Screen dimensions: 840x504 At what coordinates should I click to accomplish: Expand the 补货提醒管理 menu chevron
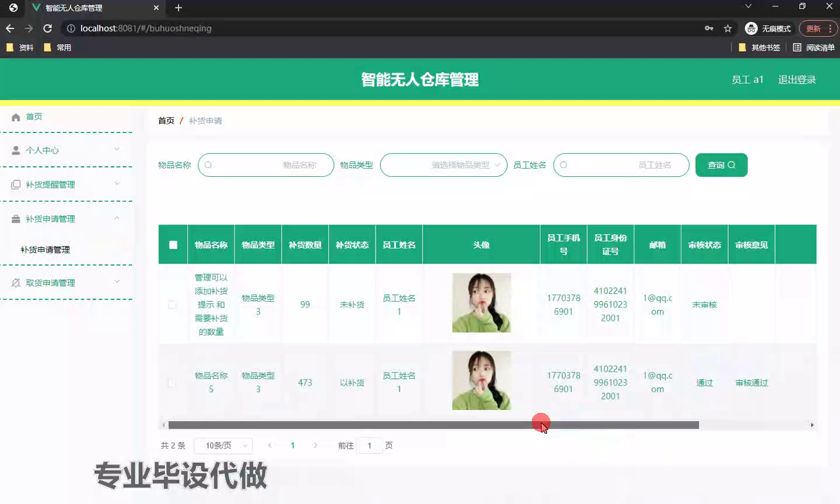click(117, 184)
